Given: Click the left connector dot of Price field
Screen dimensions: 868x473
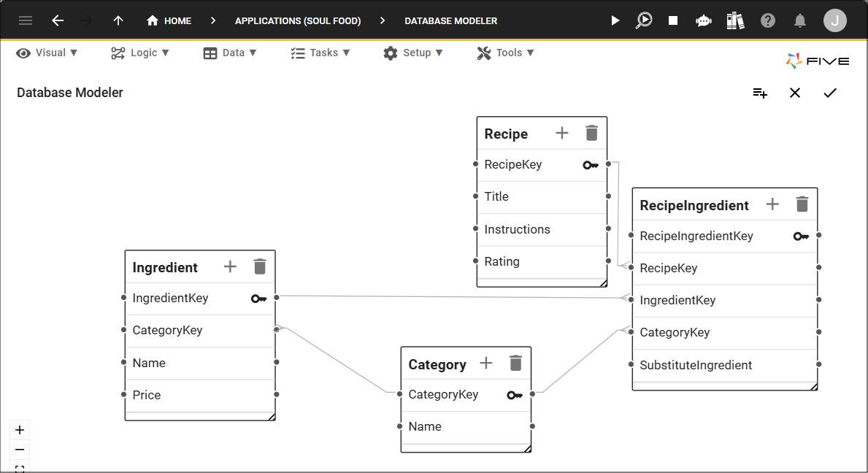Looking at the screenshot, I should [123, 394].
